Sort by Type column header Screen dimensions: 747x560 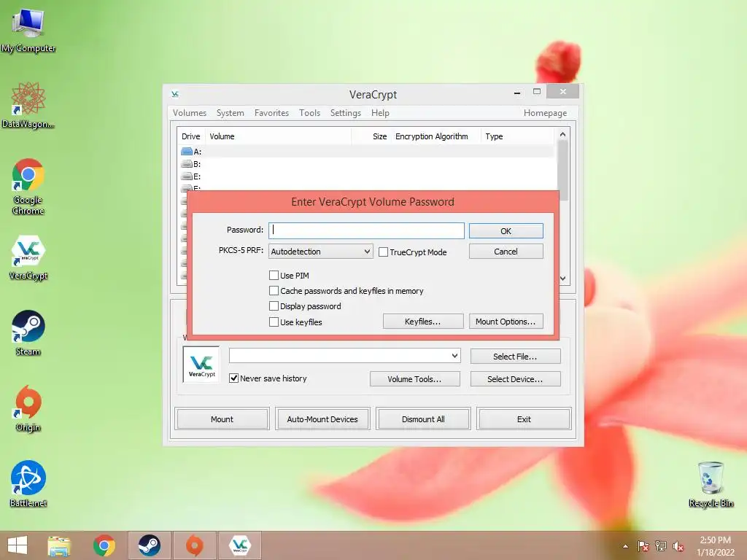518,136
